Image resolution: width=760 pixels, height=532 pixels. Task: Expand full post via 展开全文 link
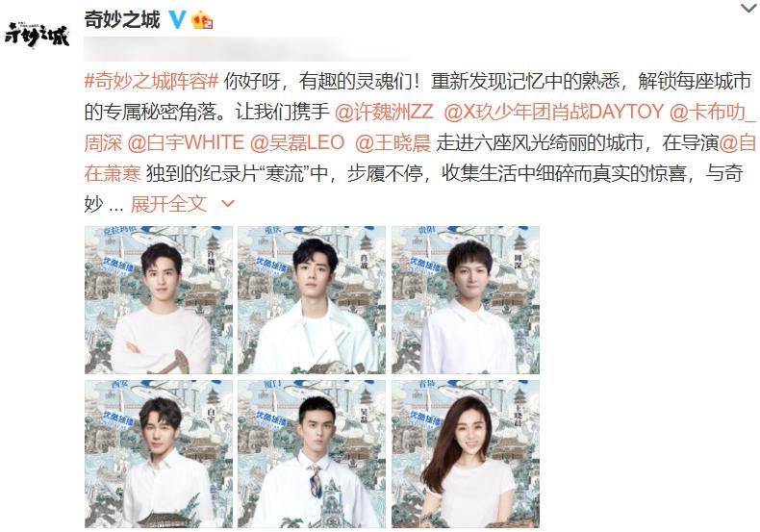pyautogui.click(x=168, y=204)
